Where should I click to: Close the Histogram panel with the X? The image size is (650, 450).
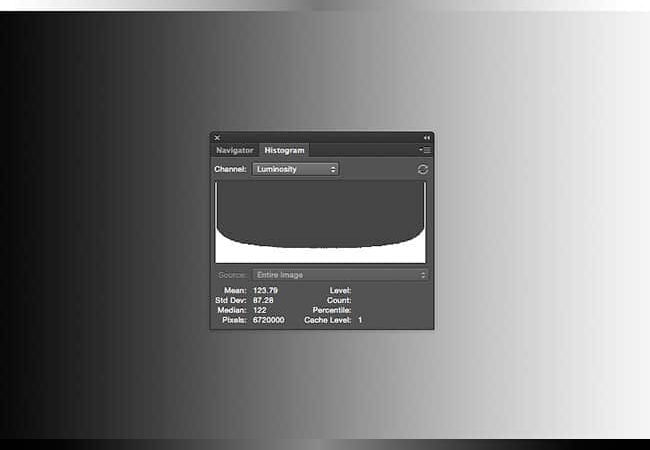click(217, 138)
